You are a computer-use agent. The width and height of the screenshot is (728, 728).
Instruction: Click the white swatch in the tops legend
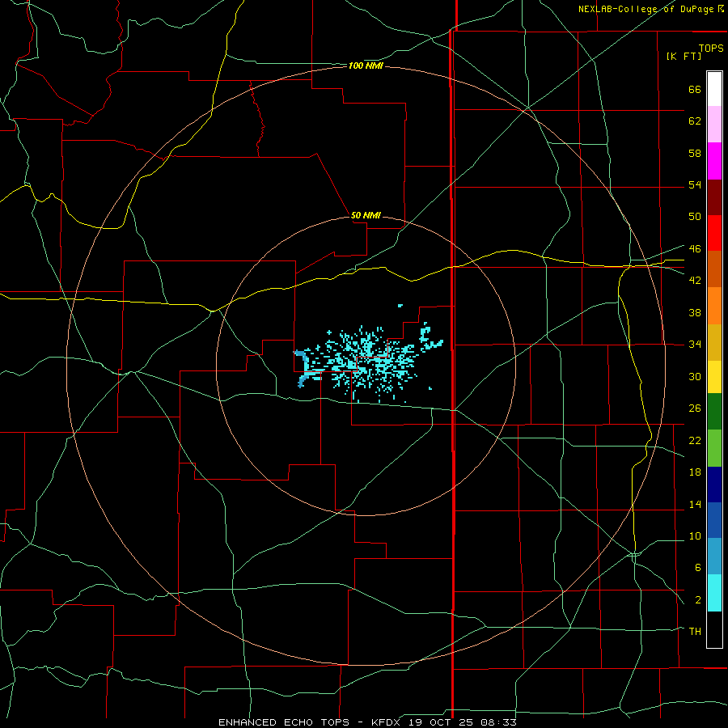tap(714, 89)
